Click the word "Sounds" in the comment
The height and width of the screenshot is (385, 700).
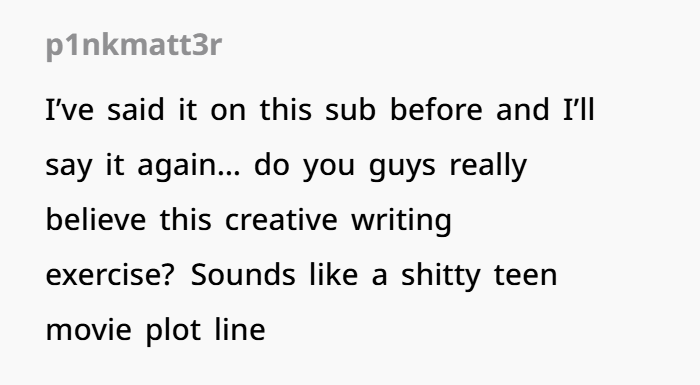click(x=243, y=274)
